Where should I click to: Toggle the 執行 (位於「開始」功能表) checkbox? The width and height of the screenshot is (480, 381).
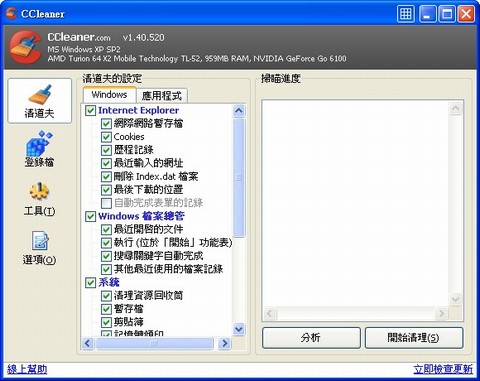[106, 242]
